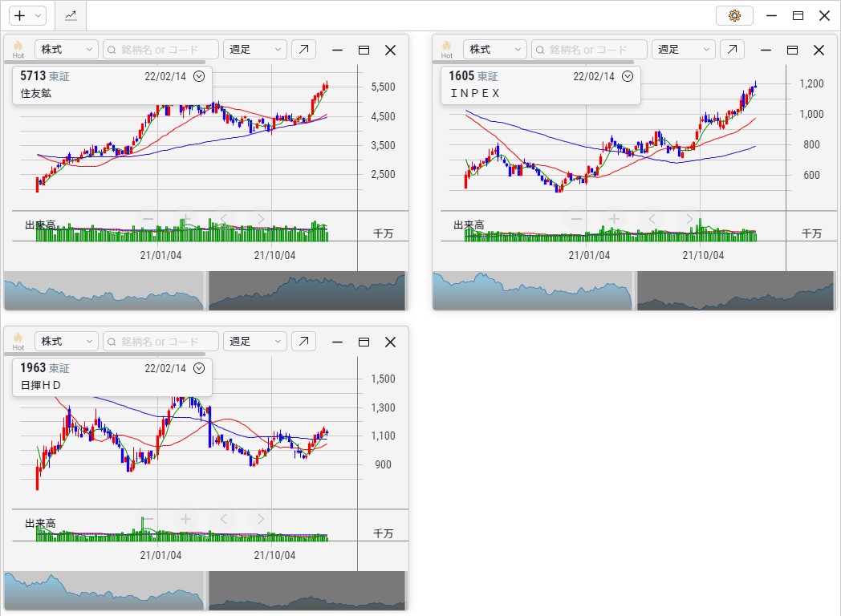841x616 pixels.
Task: Expand 1963 日揮HD info chevron
Action: (199, 368)
